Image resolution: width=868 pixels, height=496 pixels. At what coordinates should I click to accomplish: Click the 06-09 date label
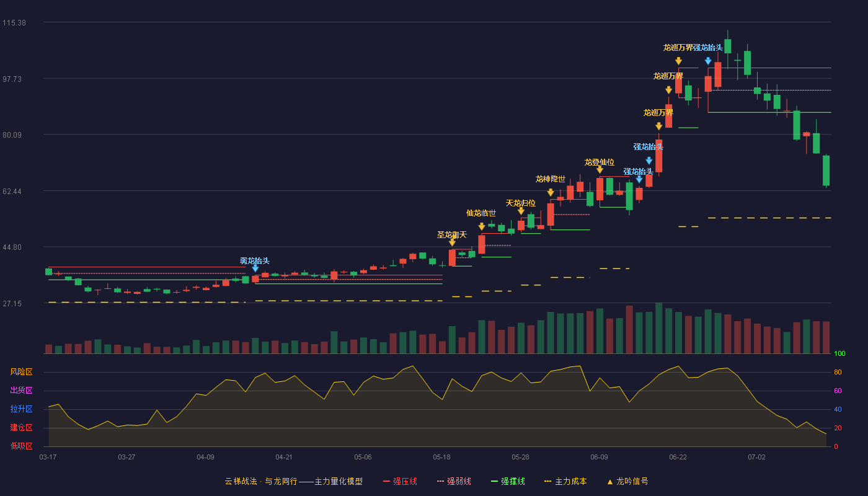point(599,457)
